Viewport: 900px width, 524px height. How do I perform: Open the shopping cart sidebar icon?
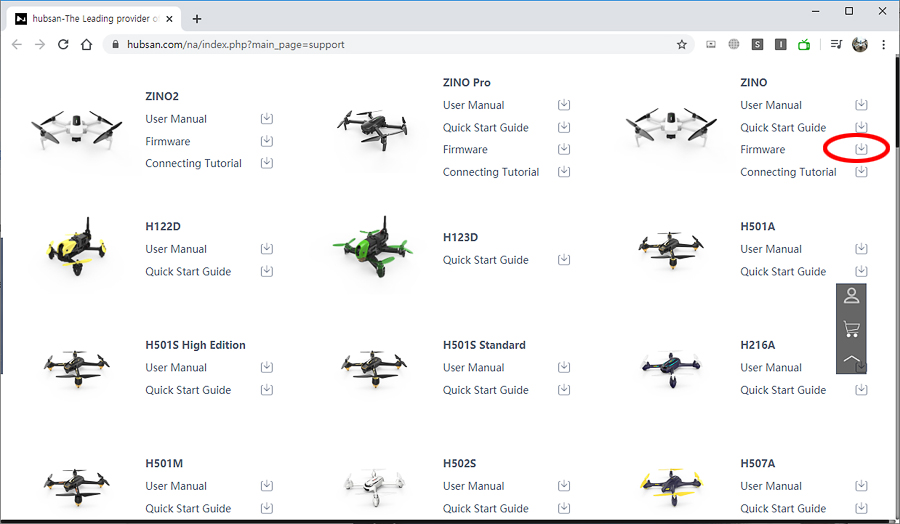click(851, 329)
